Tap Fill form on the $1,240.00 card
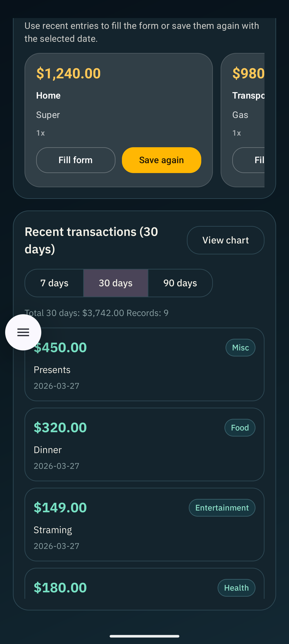Screen dimensions: 289x644 76,160
